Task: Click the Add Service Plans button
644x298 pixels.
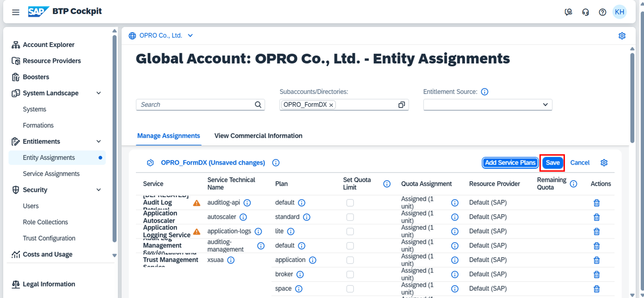Action: pos(510,163)
